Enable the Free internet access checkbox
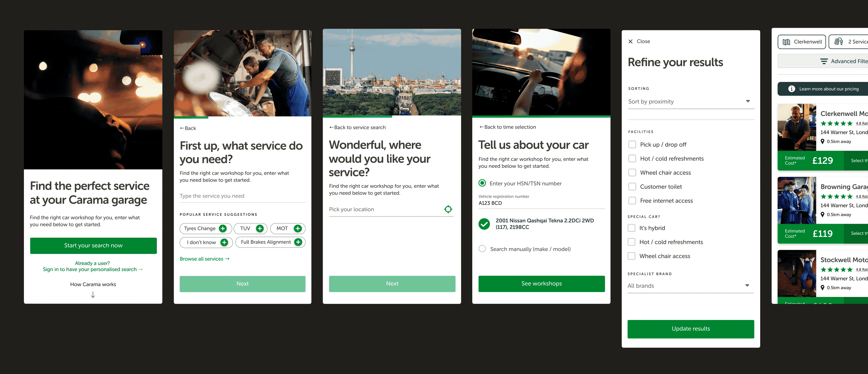 (x=632, y=200)
